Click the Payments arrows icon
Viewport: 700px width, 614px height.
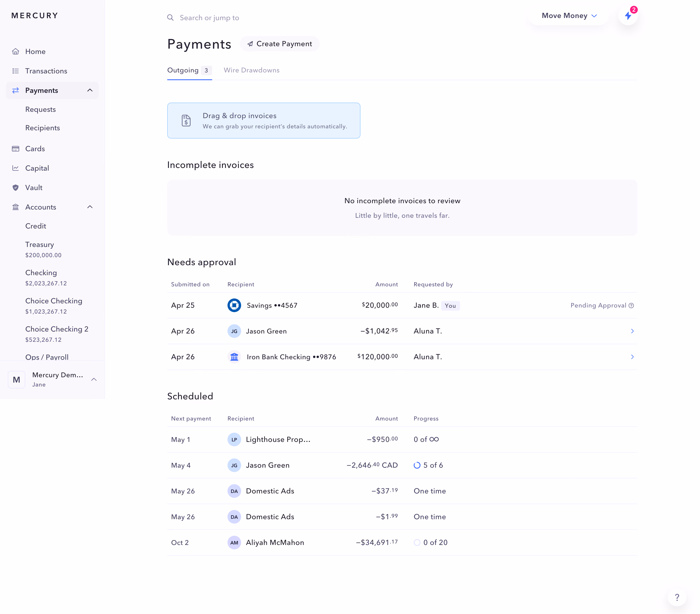[x=15, y=90]
